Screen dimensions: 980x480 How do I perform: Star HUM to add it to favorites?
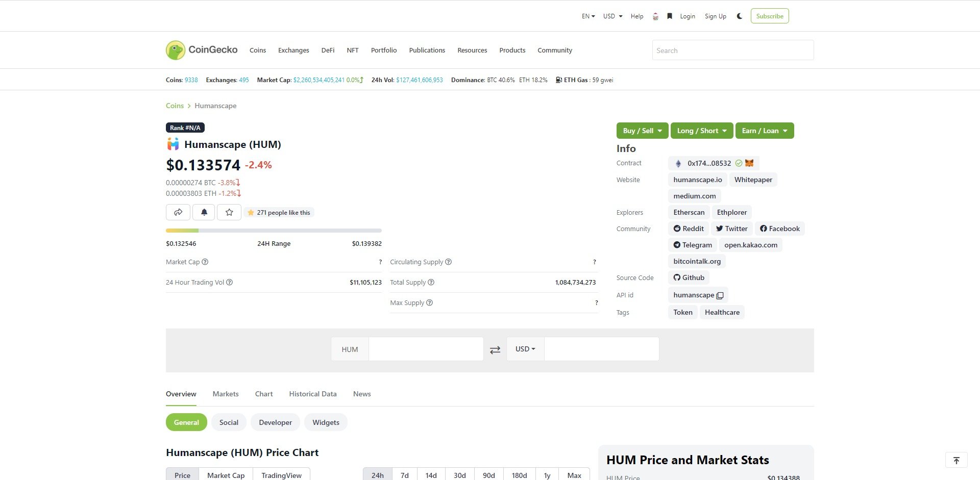[229, 212]
